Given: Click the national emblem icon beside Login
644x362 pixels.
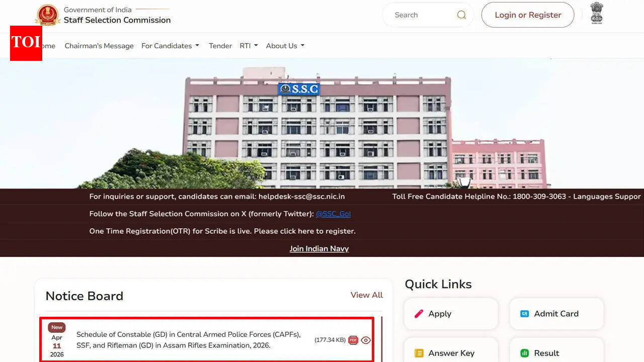Looking at the screenshot, I should click(596, 15).
